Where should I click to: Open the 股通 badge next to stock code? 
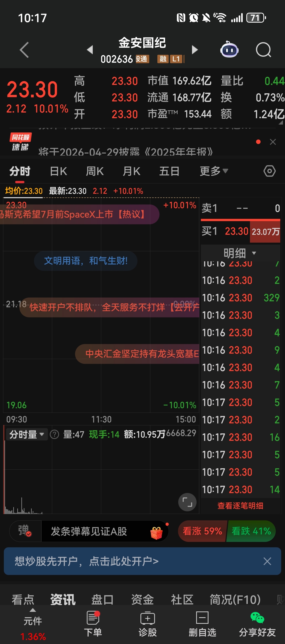coord(142,59)
